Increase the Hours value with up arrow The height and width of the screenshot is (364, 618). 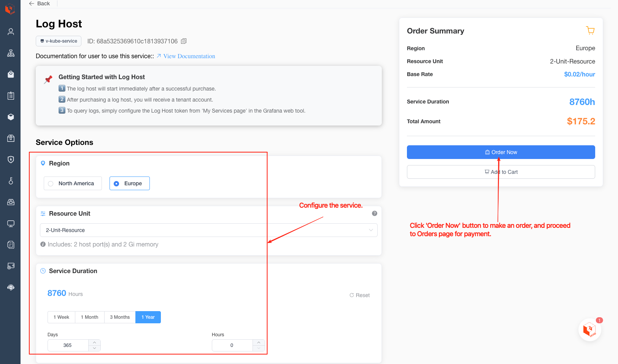259,342
